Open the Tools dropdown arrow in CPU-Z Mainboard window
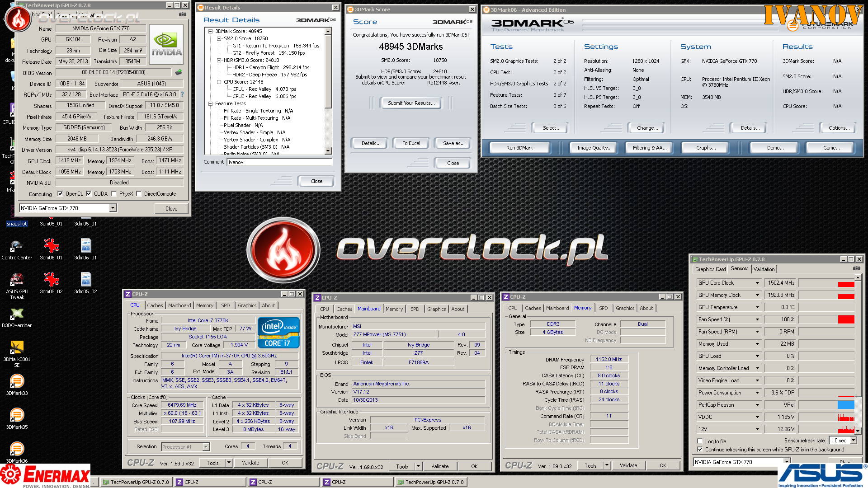The width and height of the screenshot is (868, 488). [x=418, y=466]
